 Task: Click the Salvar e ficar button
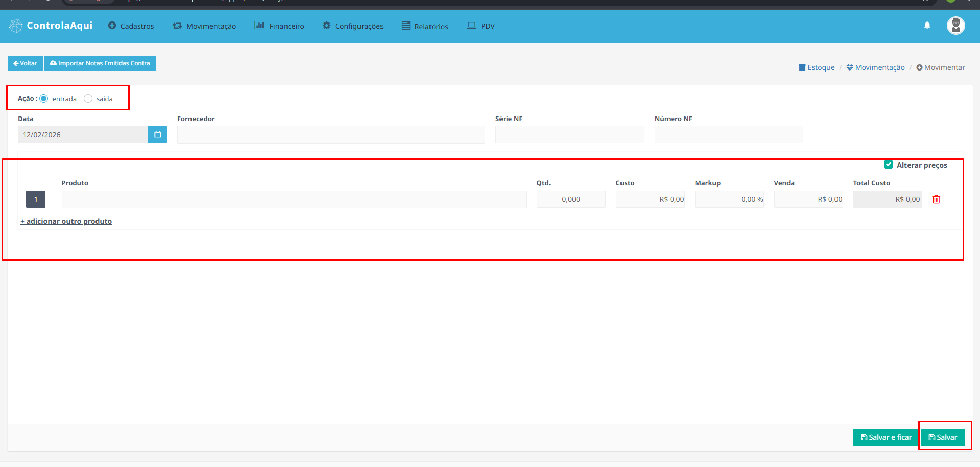(886, 437)
